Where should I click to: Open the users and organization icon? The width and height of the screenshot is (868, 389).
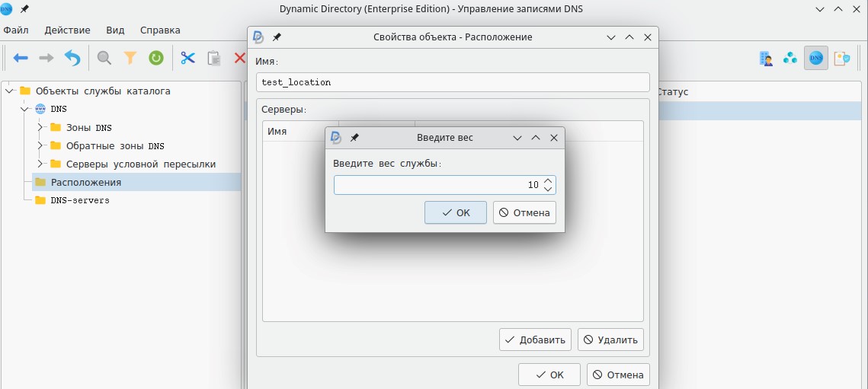766,58
